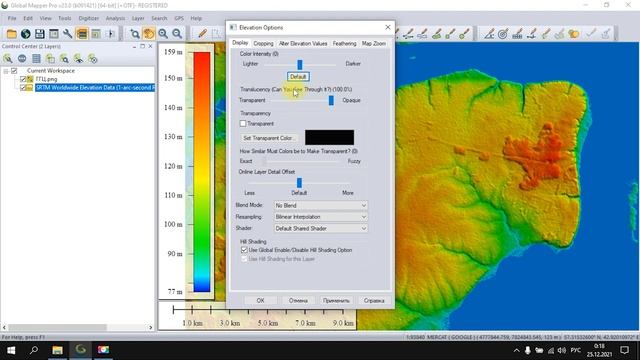Switch to the Map Zoom tab
This screenshot has width=640, height=360.
(373, 43)
